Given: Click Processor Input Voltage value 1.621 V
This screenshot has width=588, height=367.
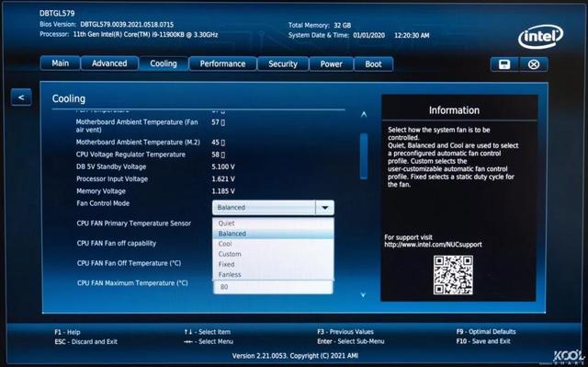Looking at the screenshot, I should (x=223, y=179).
